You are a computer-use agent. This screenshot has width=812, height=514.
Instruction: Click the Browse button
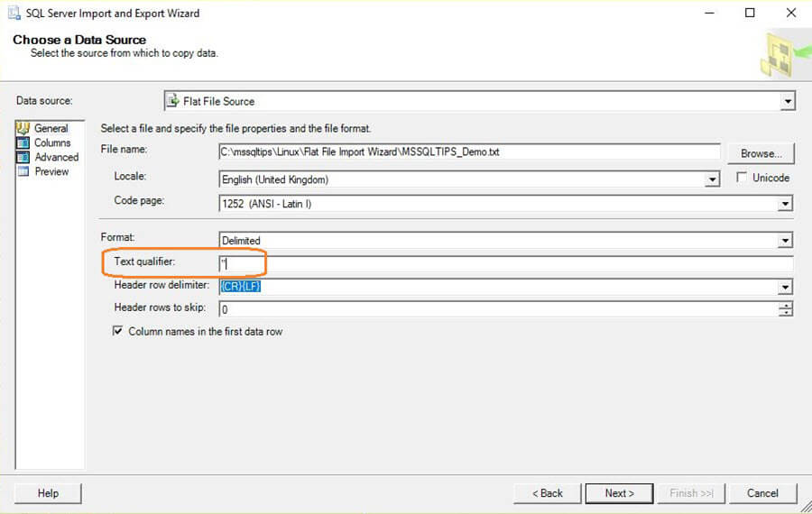tap(761, 152)
